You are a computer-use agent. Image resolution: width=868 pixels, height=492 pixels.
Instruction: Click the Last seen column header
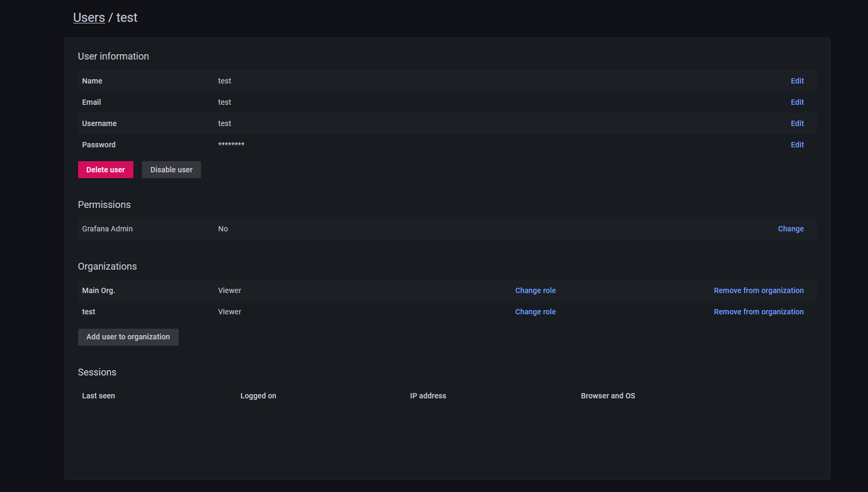click(98, 396)
